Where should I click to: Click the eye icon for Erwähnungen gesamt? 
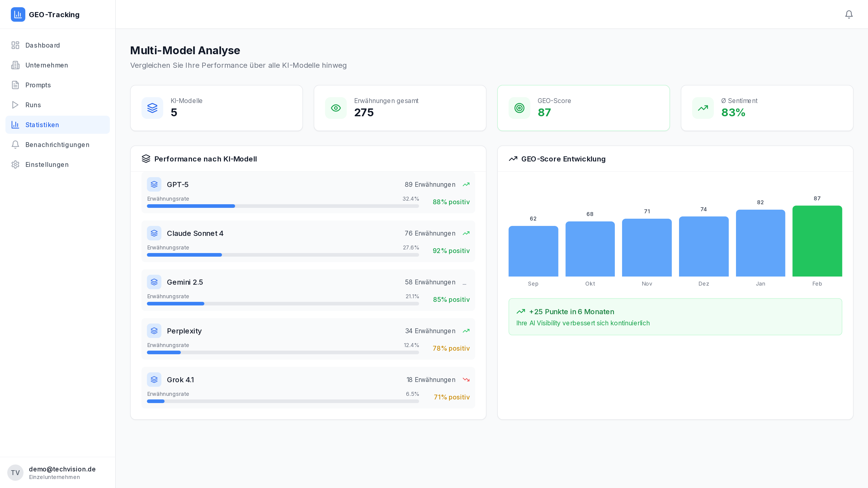[x=336, y=108]
